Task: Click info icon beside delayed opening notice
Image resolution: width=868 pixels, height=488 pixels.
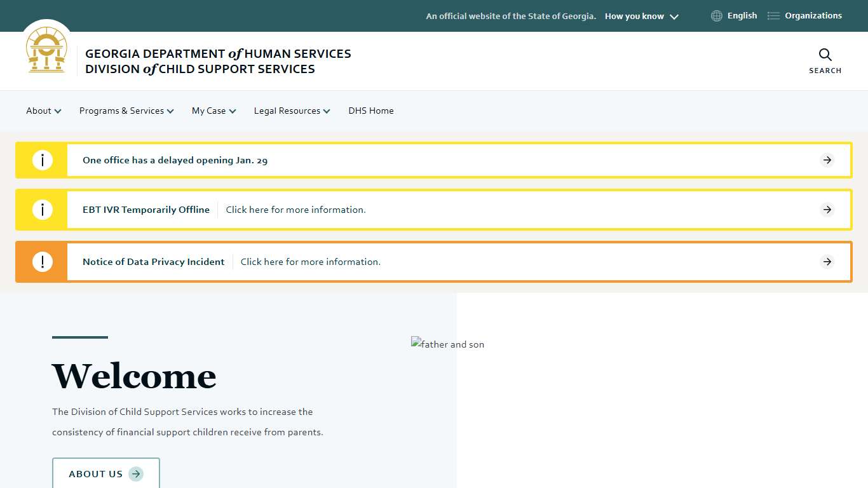Action: coord(43,160)
